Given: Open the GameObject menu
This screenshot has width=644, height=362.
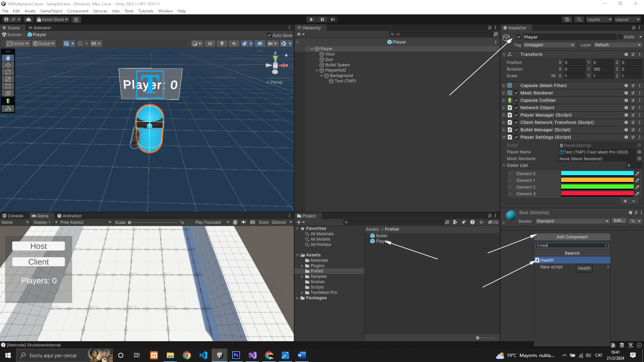Looking at the screenshot, I should pos(51,11).
